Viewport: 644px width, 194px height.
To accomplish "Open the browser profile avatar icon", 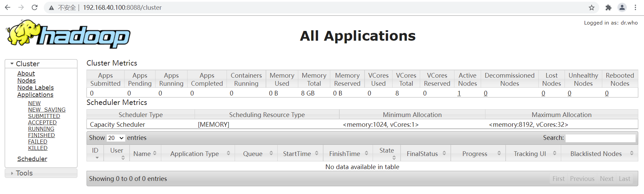I will (x=622, y=7).
